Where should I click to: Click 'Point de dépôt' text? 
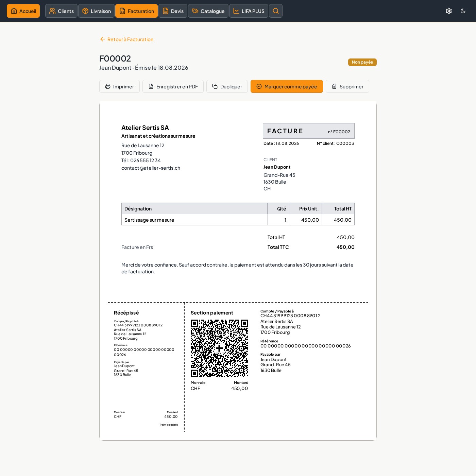click(x=169, y=425)
